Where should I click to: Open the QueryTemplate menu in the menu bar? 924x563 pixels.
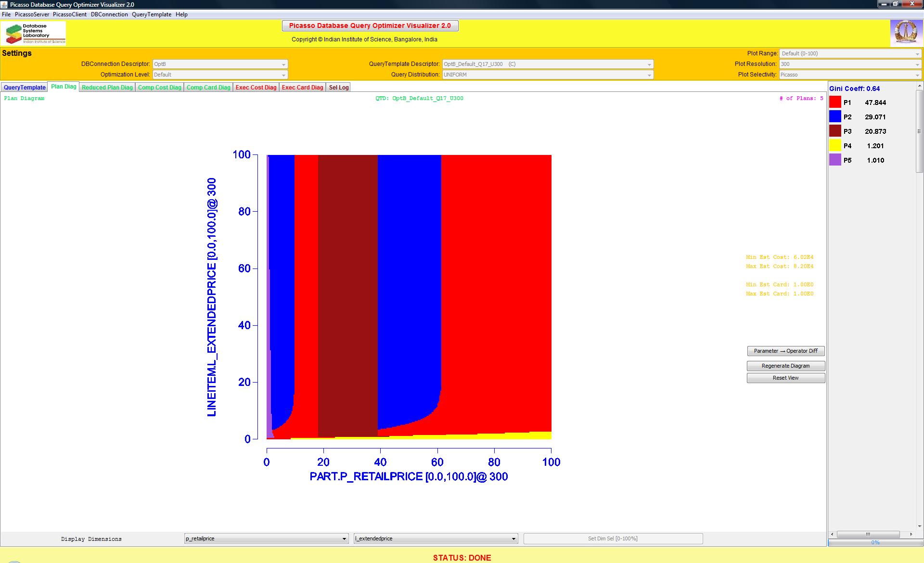tap(152, 14)
